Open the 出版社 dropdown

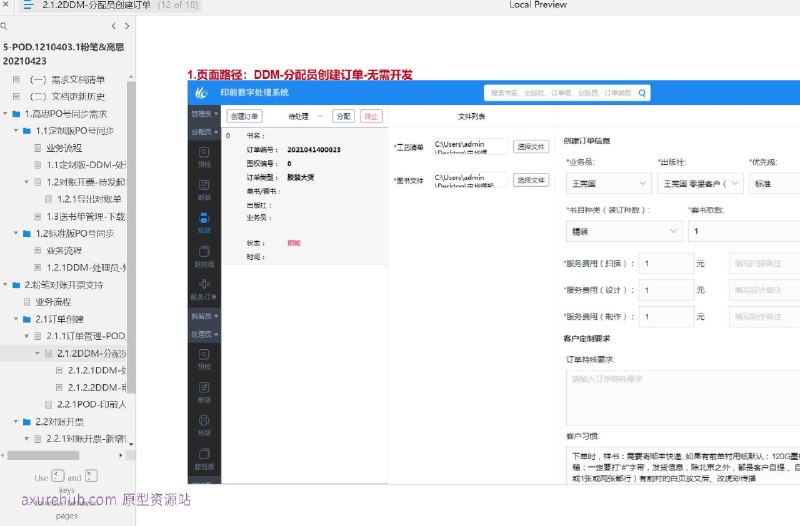tap(701, 183)
